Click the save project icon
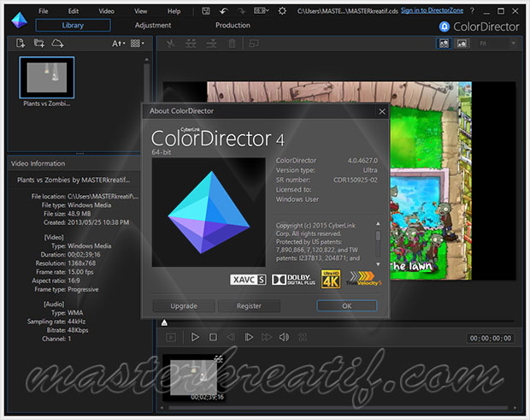Viewport: 530px width, 420px height. 206,11
